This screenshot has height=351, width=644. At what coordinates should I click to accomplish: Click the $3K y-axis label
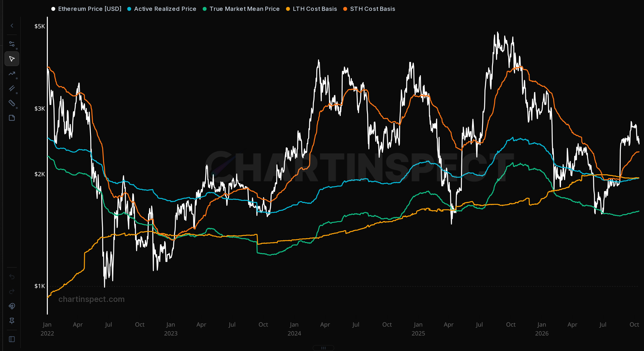point(39,108)
